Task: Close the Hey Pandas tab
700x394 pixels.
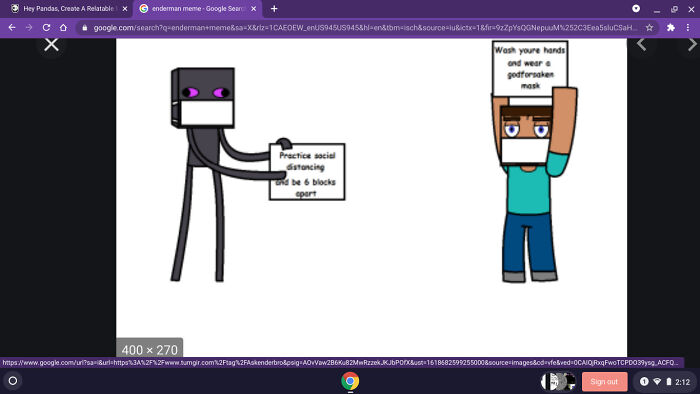Action: click(125, 8)
